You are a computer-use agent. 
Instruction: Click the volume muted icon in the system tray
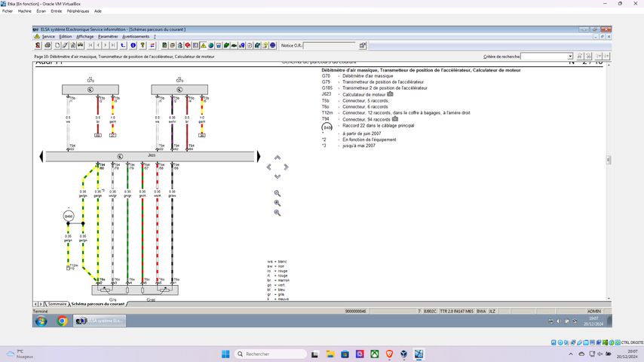click(x=600, y=354)
